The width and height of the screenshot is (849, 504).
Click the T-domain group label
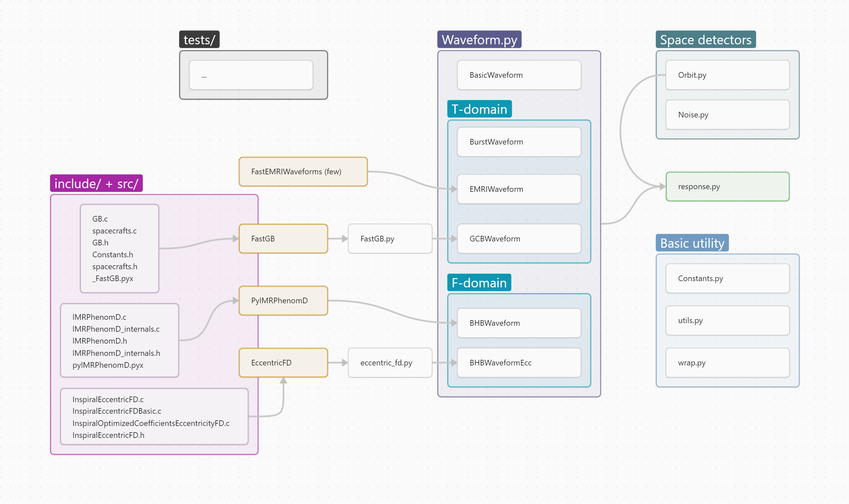click(479, 109)
